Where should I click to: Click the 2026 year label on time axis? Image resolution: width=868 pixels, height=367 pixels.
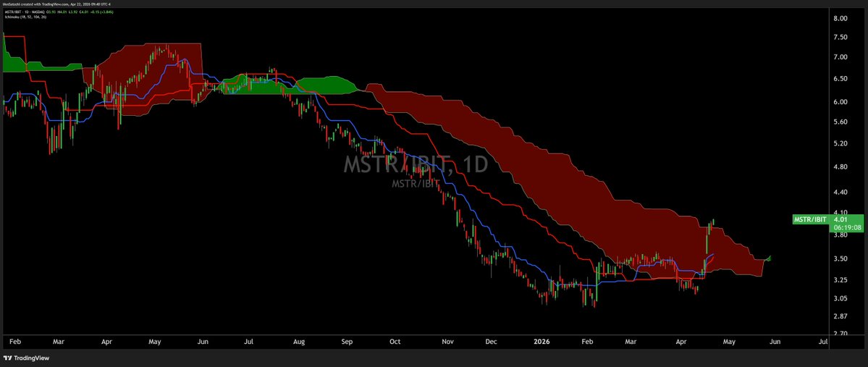click(542, 342)
